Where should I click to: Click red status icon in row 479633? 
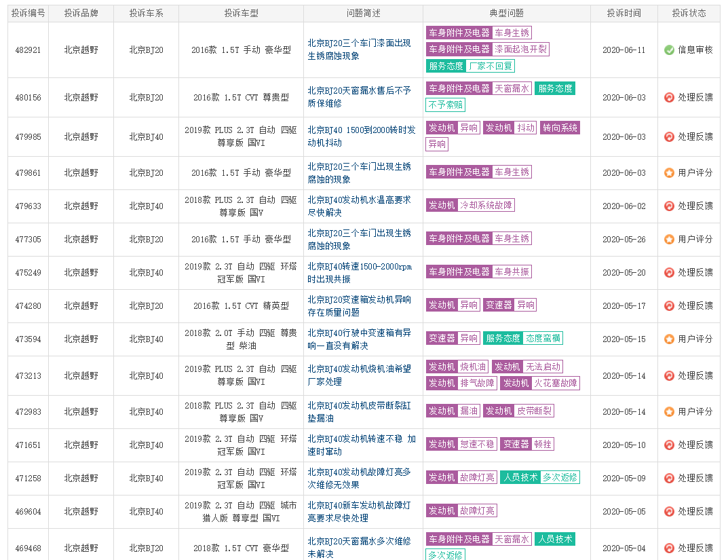tap(669, 206)
